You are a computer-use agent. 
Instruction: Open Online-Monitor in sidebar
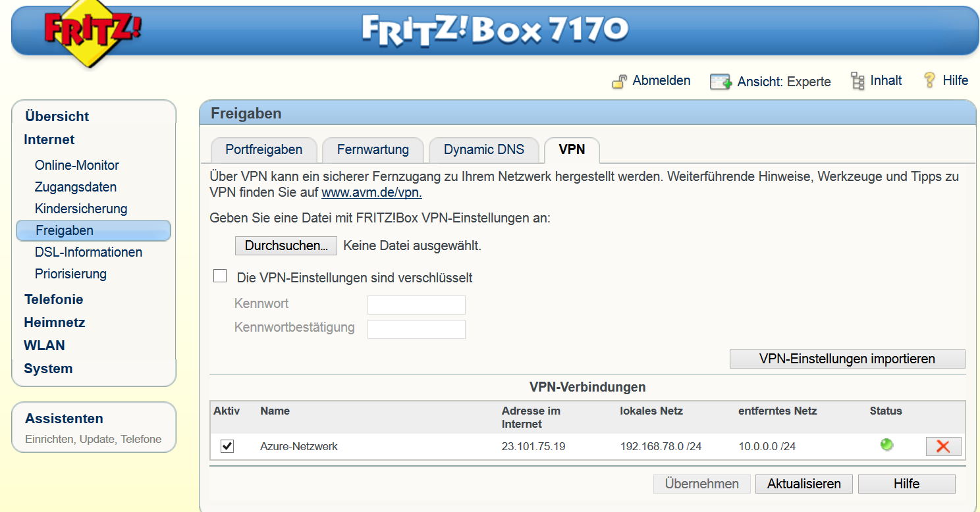click(x=77, y=165)
